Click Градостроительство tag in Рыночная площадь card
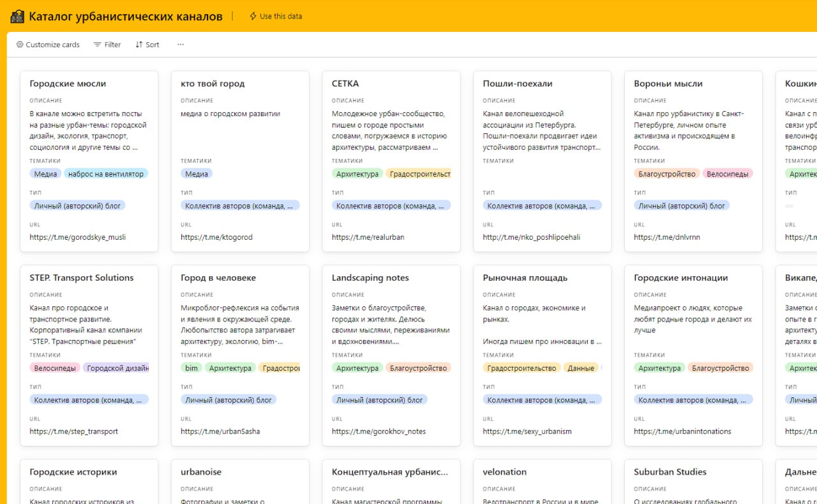The width and height of the screenshot is (817, 504). [x=522, y=368]
